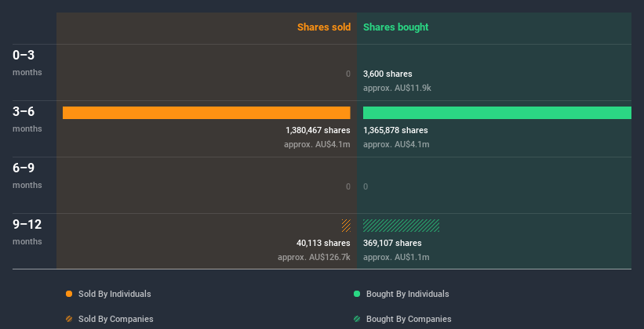Click the orange Sold By Individuals legend dot

69,294
